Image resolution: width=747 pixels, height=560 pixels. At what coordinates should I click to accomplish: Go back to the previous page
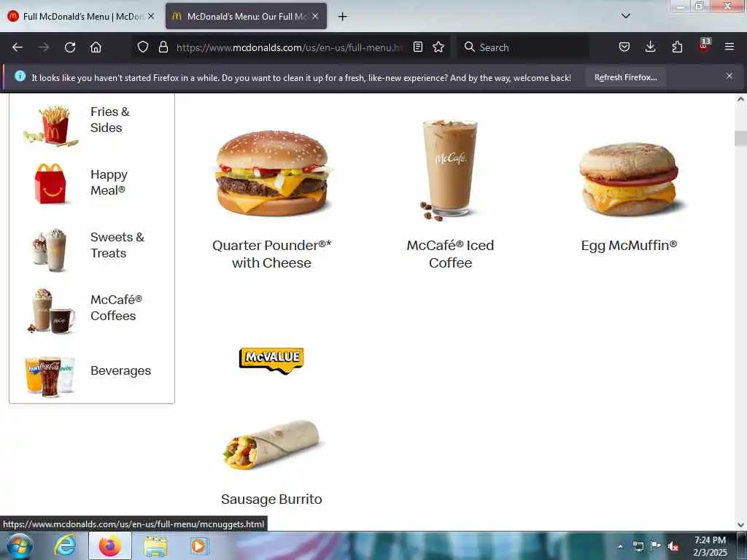pos(18,47)
